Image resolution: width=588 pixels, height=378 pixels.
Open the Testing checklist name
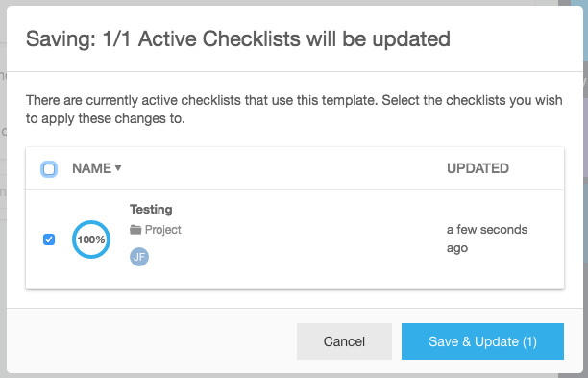click(151, 209)
